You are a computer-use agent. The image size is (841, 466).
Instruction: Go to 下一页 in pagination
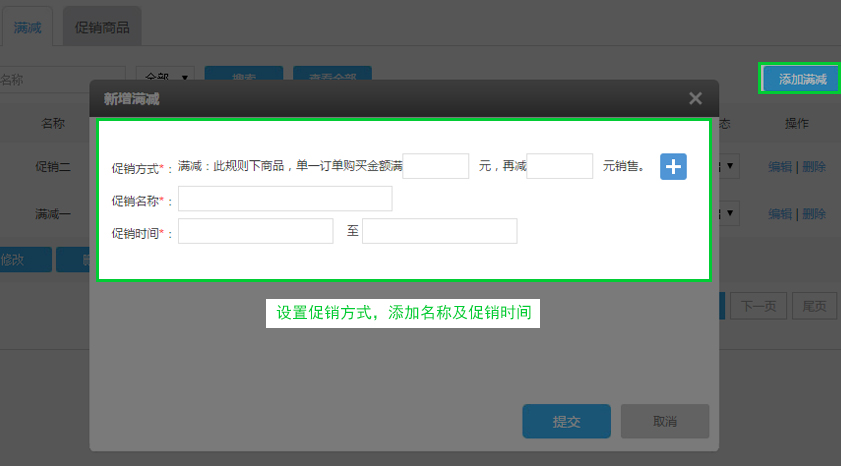pyautogui.click(x=758, y=306)
